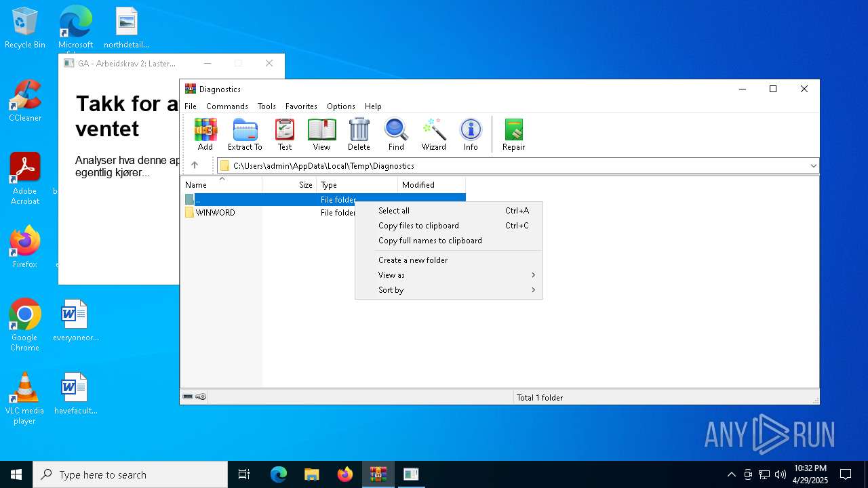Click 'Total 1 folder' status text

click(x=540, y=398)
